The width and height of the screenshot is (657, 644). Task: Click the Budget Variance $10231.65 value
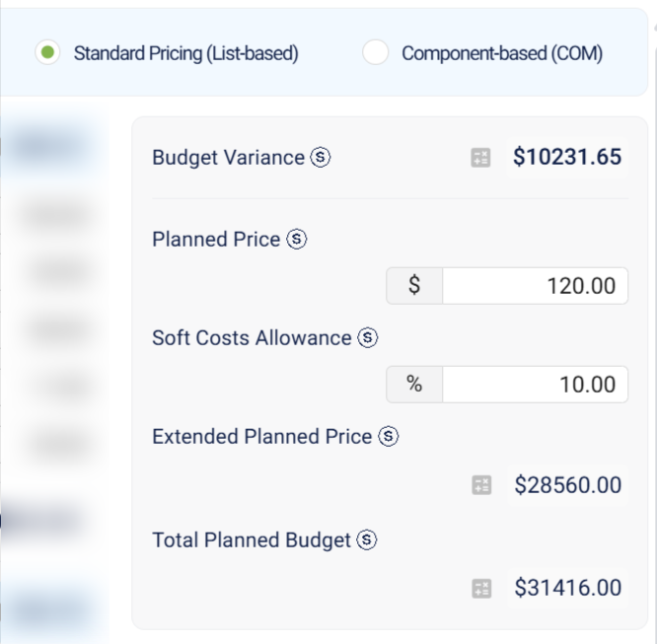click(x=567, y=157)
